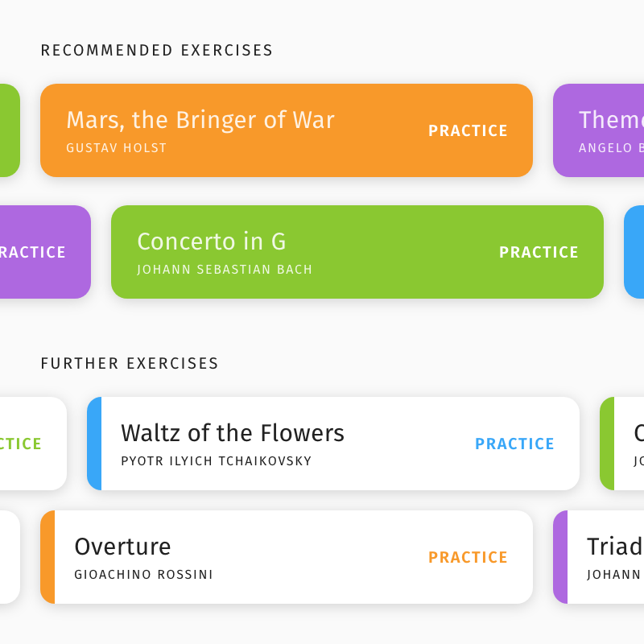Click PRACTICE on Mars, the Bringer of War
Viewport: 644px width, 644px height.
tap(468, 130)
